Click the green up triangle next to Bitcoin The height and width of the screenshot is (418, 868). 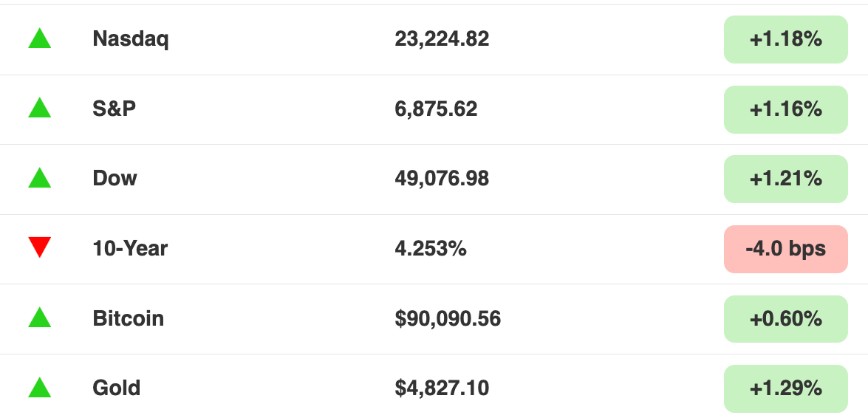click(x=40, y=318)
